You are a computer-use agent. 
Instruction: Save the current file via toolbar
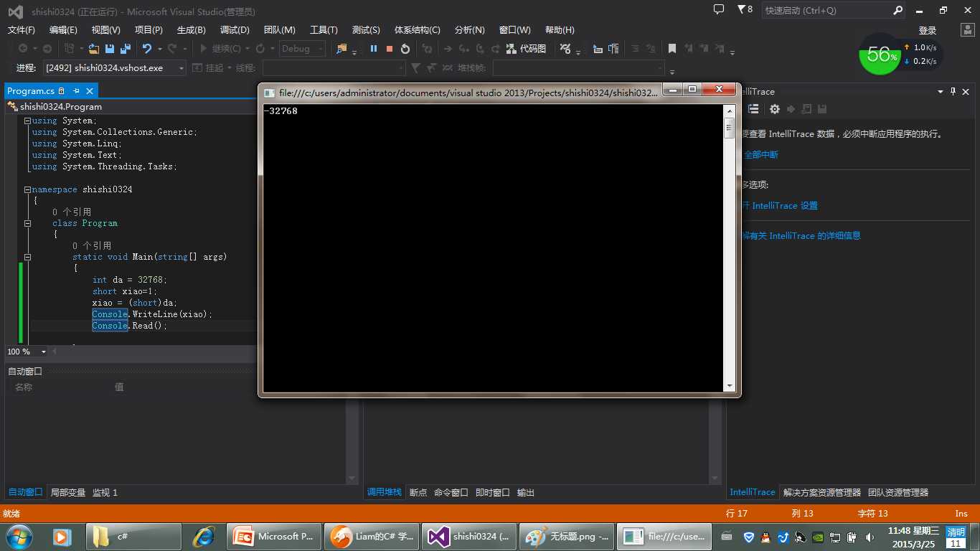click(110, 49)
